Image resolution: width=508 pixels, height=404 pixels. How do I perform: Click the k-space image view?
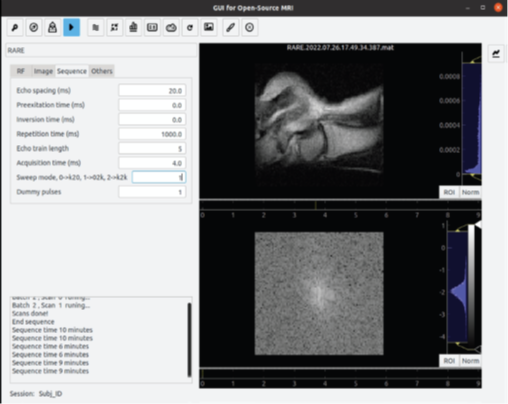319,294
